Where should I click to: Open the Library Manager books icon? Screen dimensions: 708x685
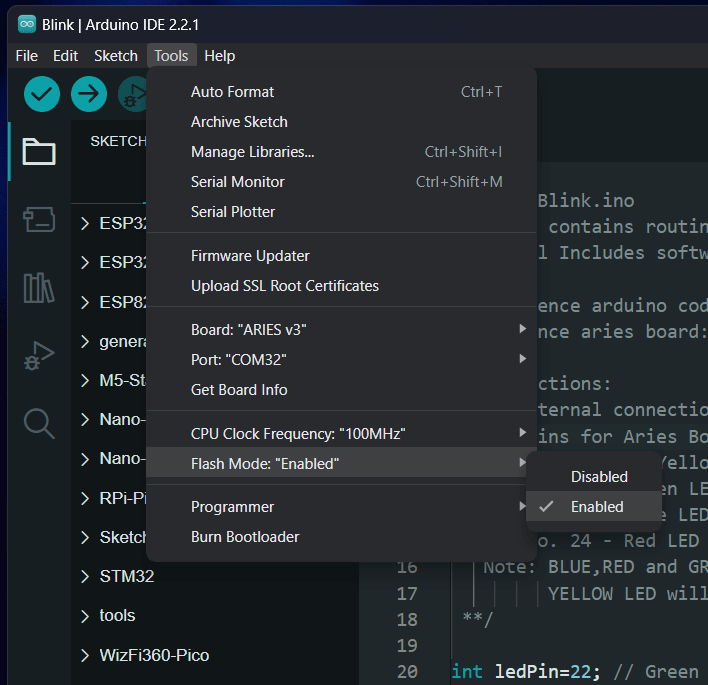[39, 288]
